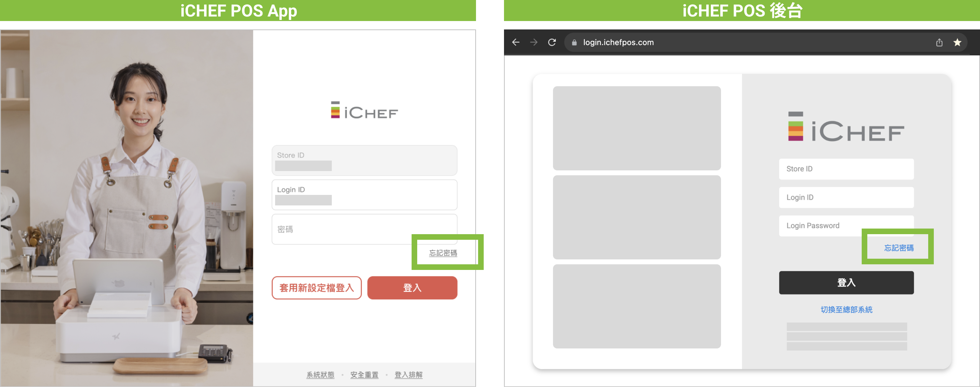Click the browser back arrow

516,42
